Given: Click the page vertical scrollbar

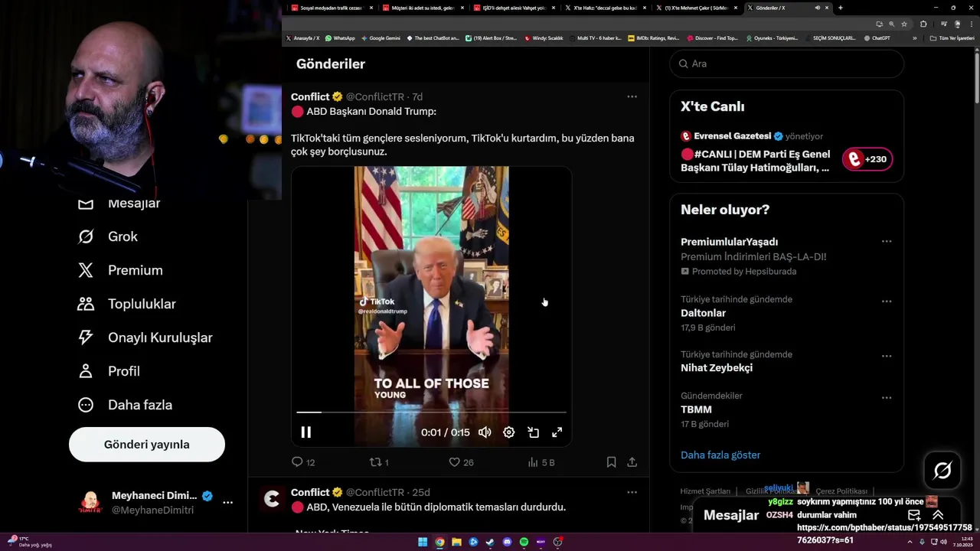Looking at the screenshot, I should 976,77.
